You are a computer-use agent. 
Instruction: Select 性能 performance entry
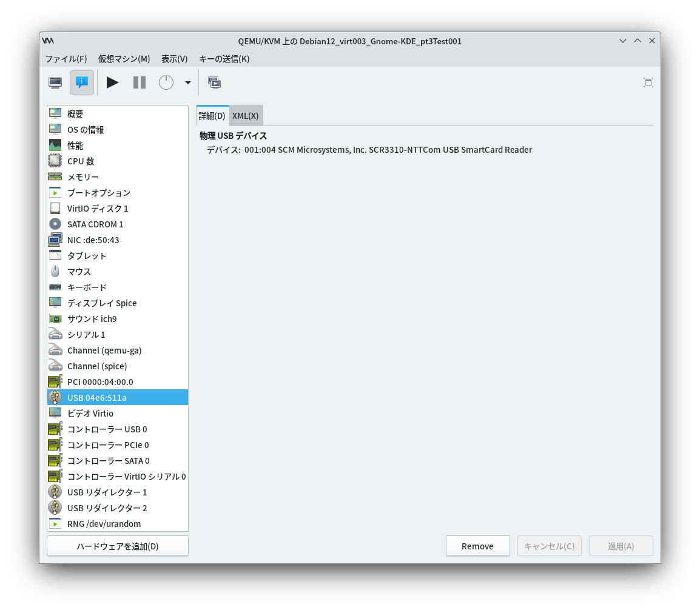point(118,146)
